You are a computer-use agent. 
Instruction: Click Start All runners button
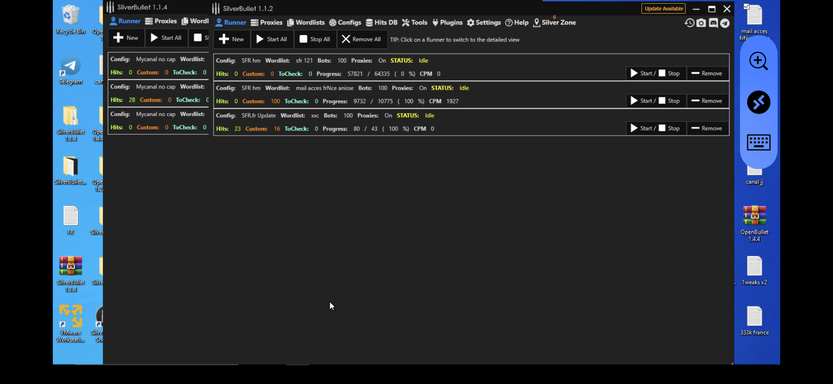(271, 39)
